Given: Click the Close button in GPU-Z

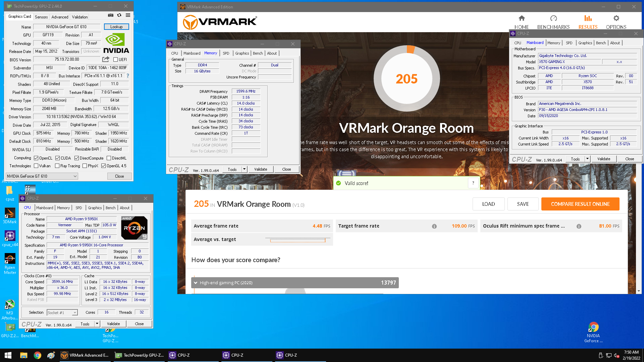Looking at the screenshot, I should pos(119,176).
